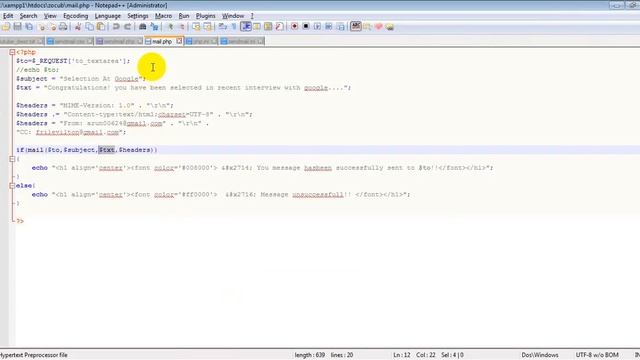Viewport: 640px width, 360px height.
Task: Click the $subject assignment line
Action: tap(81, 79)
